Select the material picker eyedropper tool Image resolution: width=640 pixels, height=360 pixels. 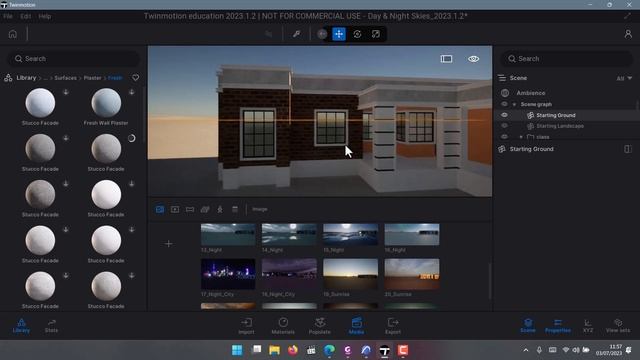296,34
